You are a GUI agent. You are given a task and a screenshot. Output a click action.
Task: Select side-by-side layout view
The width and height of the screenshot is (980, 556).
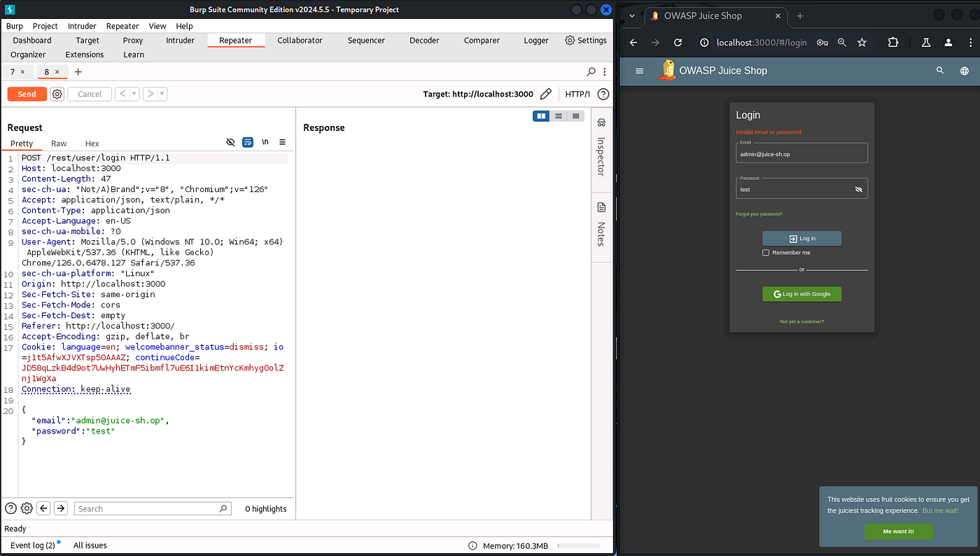pos(541,116)
